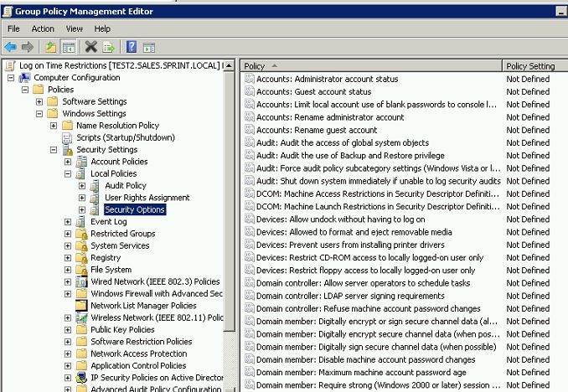Click the Delete X toolbar icon
The width and height of the screenshot is (568, 392).
click(91, 47)
